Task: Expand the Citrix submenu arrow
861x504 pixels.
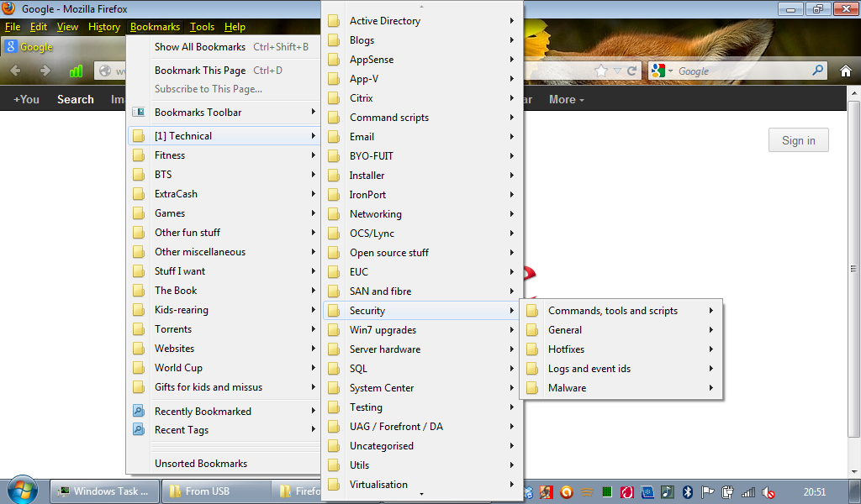Action: click(x=512, y=98)
